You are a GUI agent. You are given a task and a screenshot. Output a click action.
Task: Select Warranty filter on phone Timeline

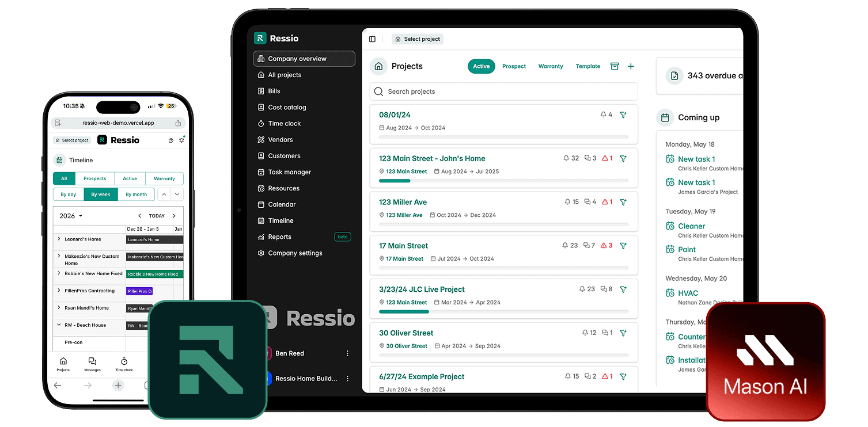click(164, 178)
